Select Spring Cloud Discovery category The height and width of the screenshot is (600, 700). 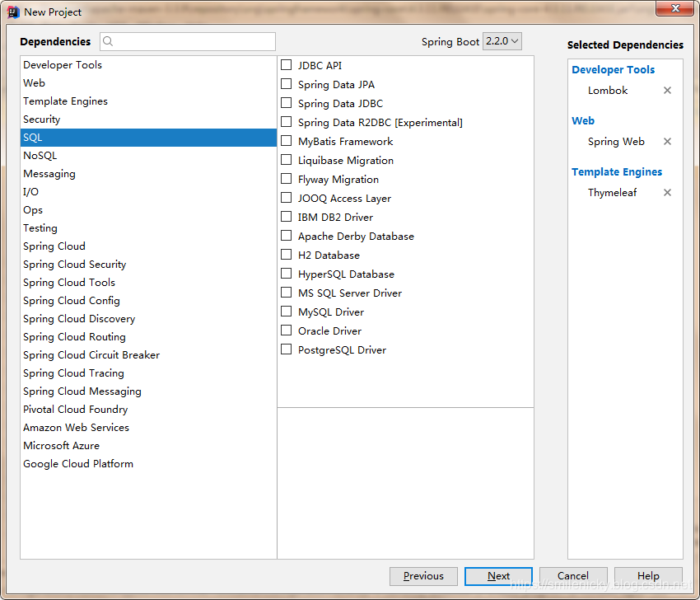[x=148, y=319]
